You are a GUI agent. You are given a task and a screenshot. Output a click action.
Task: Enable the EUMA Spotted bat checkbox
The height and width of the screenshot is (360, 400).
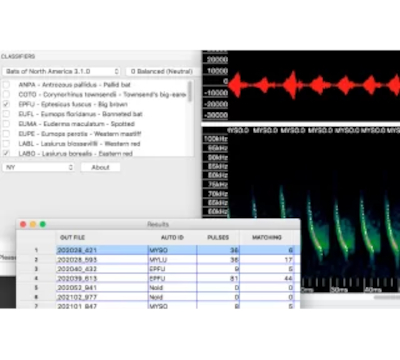click(6, 124)
